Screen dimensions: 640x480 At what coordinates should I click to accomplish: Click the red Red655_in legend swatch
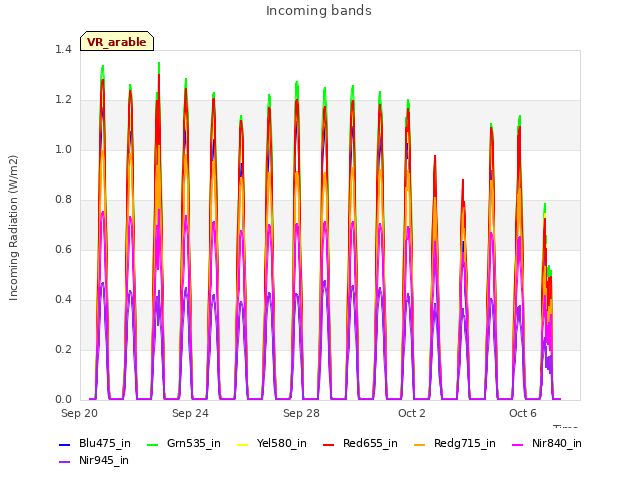click(x=329, y=444)
